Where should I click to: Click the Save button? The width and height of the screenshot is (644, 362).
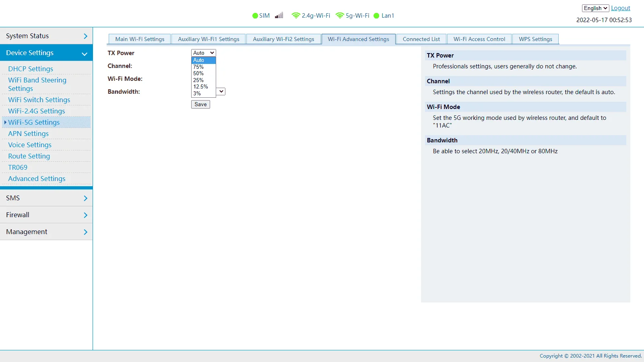click(200, 104)
